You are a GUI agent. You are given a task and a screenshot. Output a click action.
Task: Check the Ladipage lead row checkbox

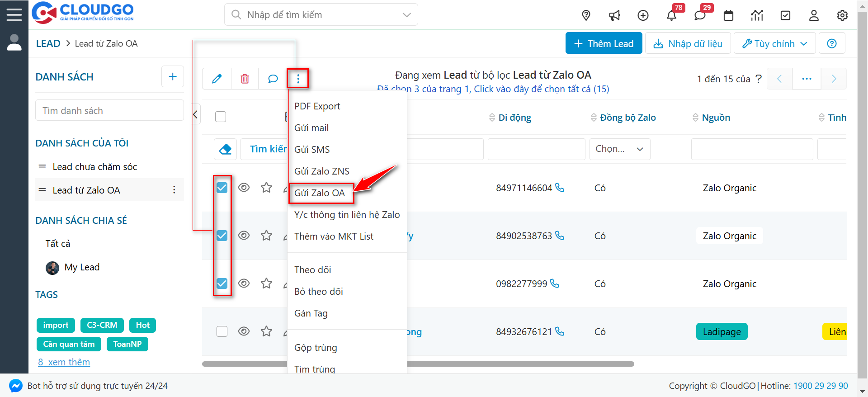point(222,331)
